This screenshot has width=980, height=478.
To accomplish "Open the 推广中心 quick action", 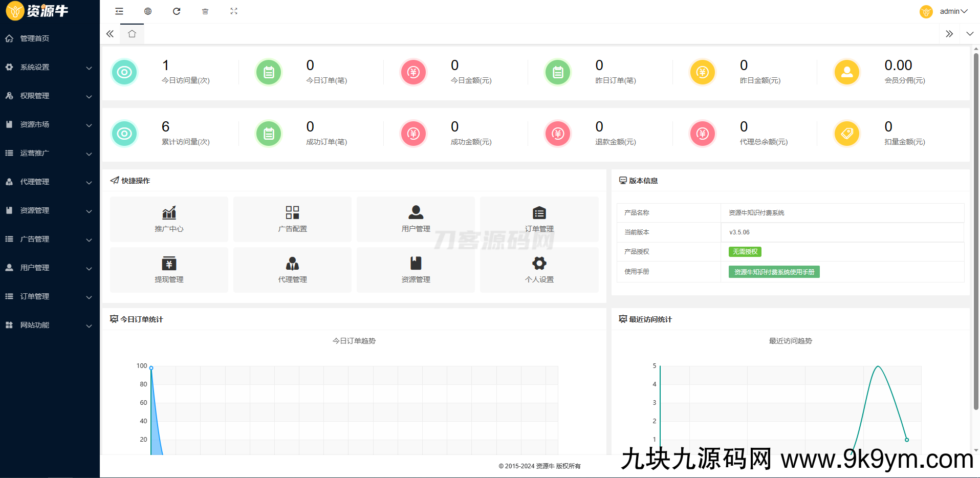I will click(x=169, y=219).
